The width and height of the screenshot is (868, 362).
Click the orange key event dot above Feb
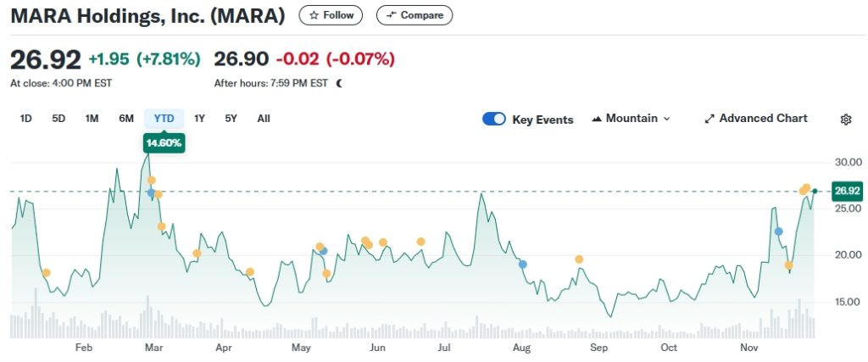point(47,273)
